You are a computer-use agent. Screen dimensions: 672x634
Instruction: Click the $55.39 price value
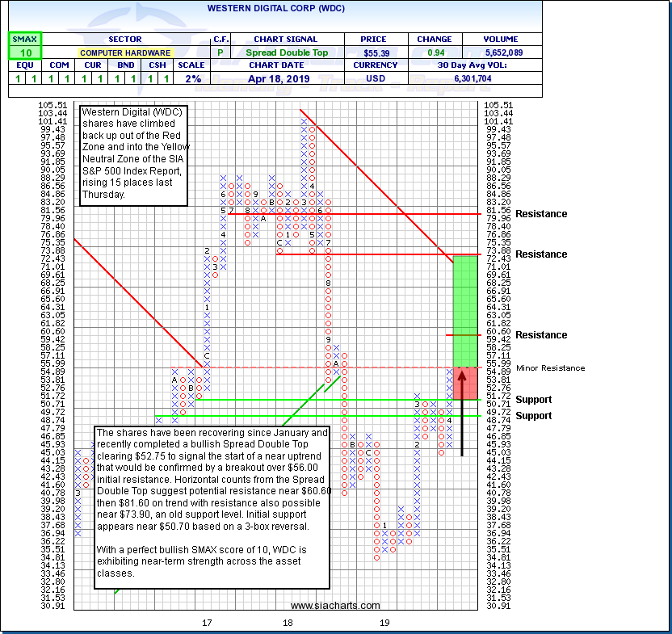pyautogui.click(x=365, y=52)
